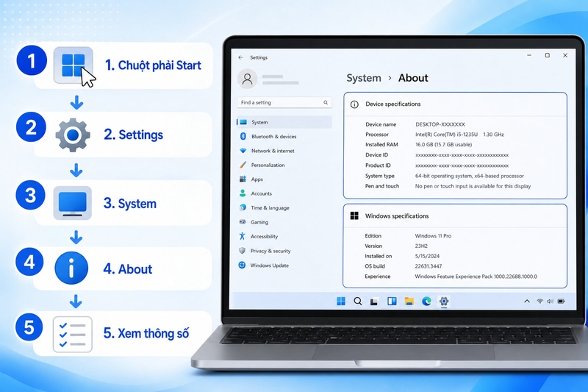This screenshot has height=392, width=588.
Task: Click the user profile avatar
Action: click(x=247, y=79)
